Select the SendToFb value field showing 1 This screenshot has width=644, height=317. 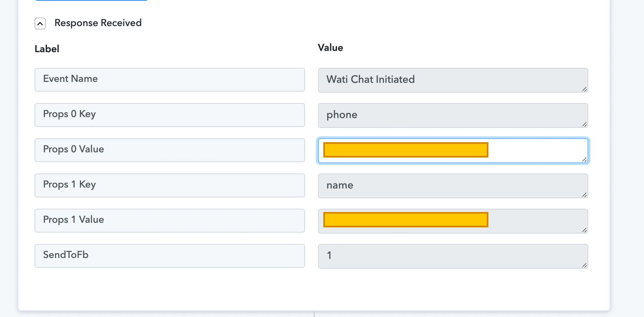pos(453,256)
